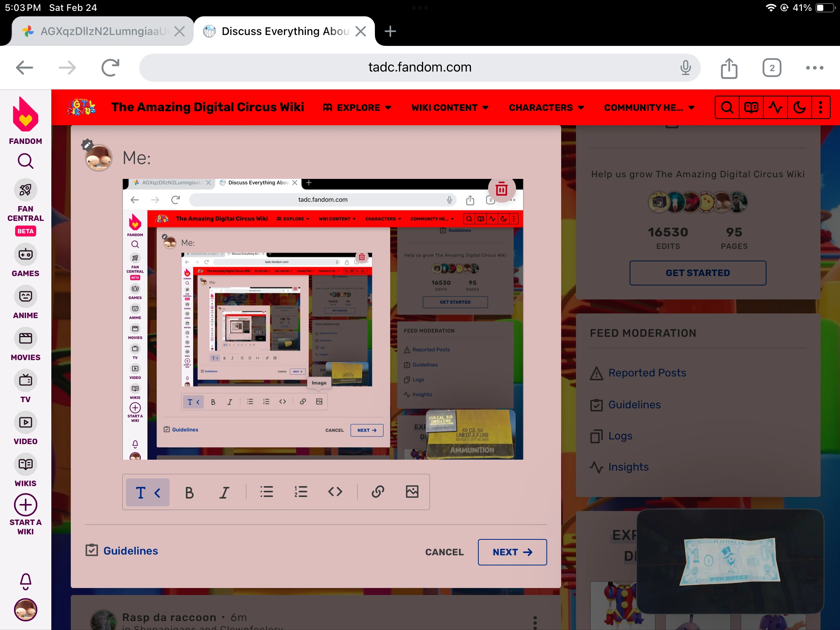Open the Reported Posts link

[647, 373]
